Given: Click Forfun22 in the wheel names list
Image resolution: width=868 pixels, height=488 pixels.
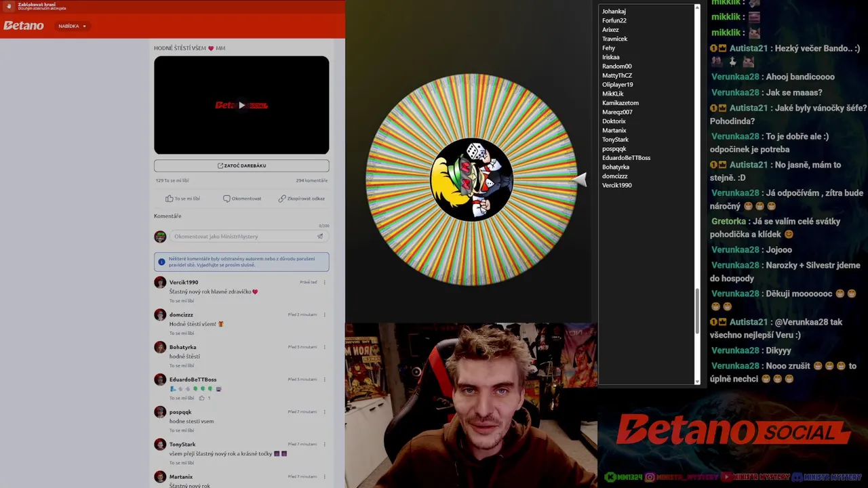Looking at the screenshot, I should pos(614,20).
